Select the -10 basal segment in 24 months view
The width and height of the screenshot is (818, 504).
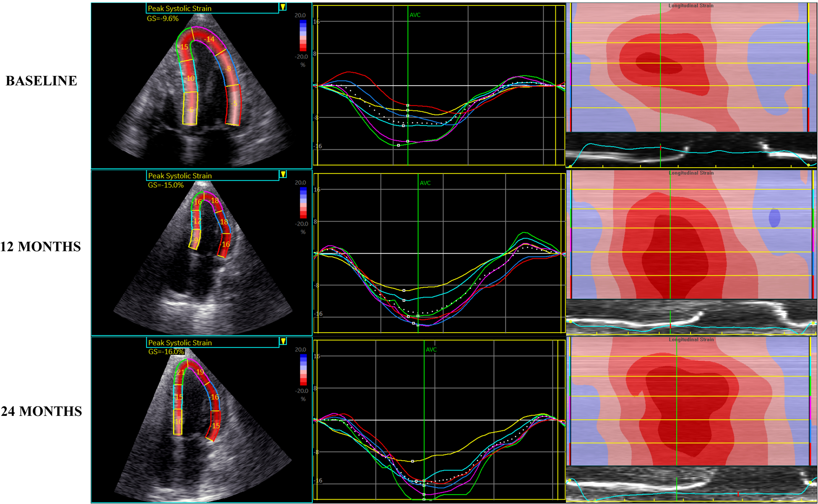pos(178,422)
